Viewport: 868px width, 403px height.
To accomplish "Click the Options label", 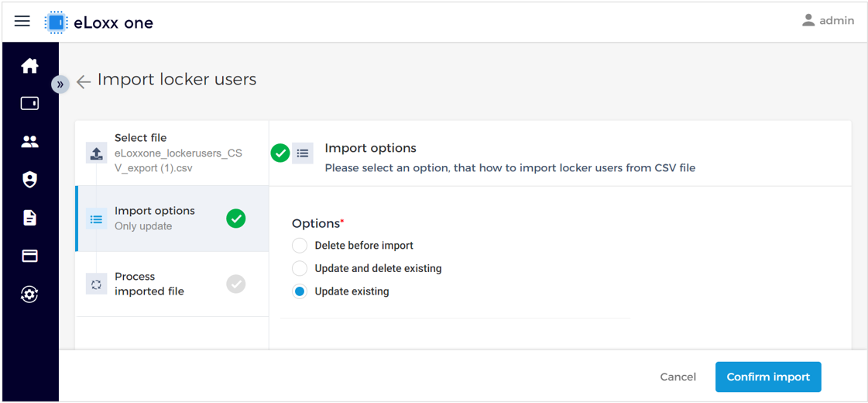I will [317, 223].
